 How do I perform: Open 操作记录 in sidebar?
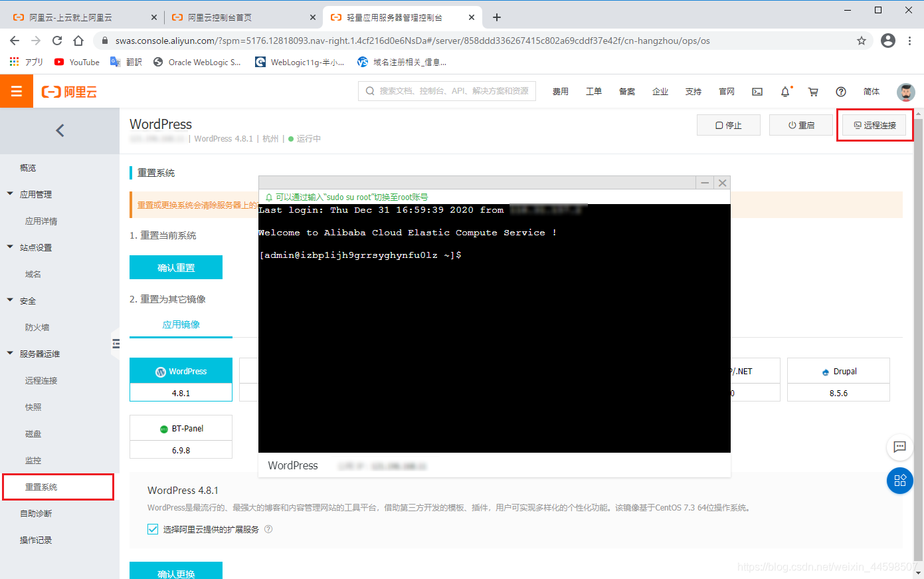point(36,540)
